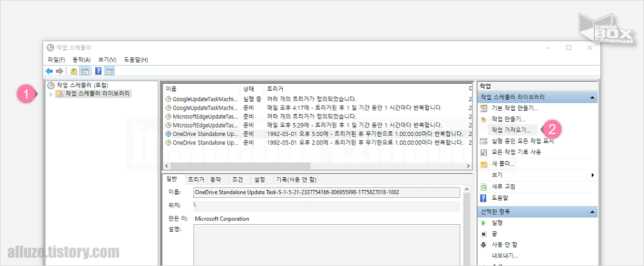
Task: Click the task list horizontal scrollbar thumb
Action: coord(241,166)
